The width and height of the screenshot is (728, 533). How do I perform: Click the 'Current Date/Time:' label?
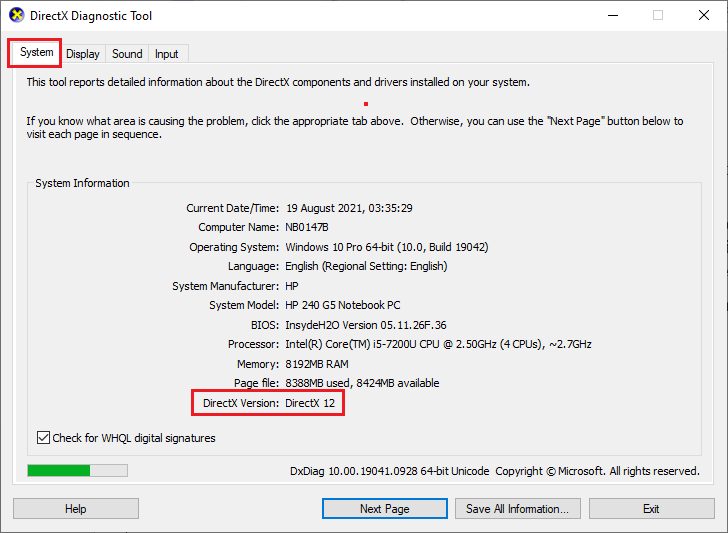(x=233, y=208)
